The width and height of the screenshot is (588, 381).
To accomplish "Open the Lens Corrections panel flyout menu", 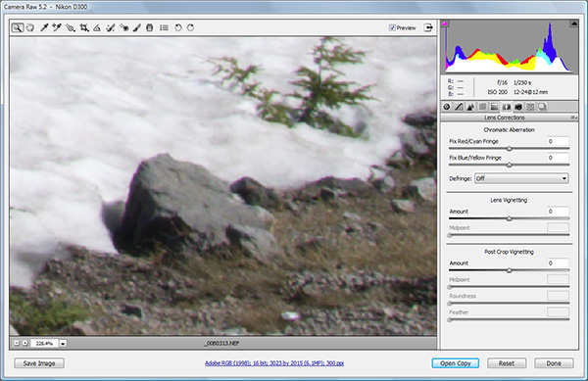I will point(573,118).
